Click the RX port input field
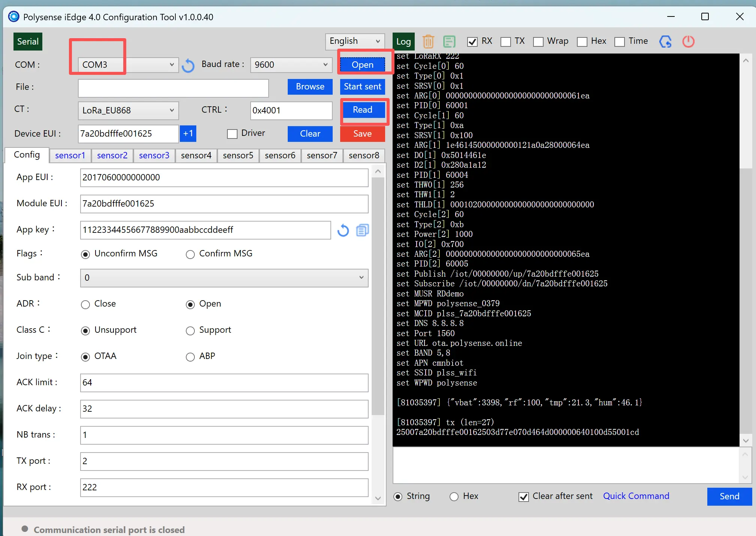Viewport: 756px width, 536px height. click(x=224, y=488)
